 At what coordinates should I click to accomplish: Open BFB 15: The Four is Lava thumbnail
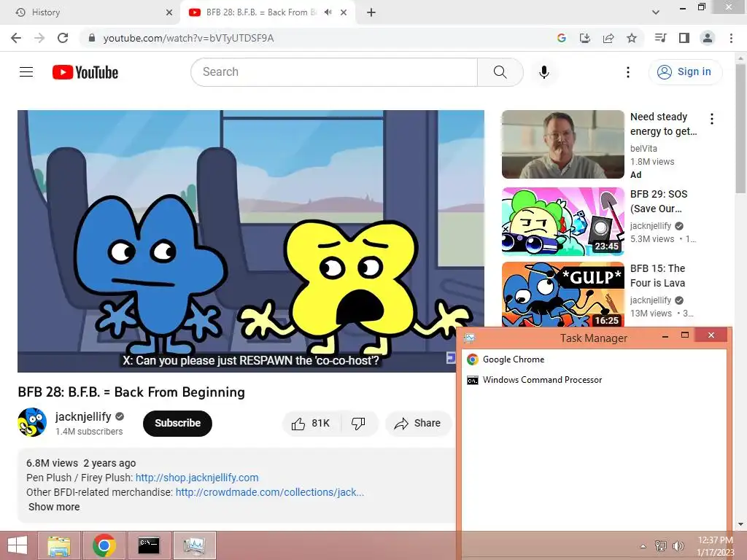pos(562,294)
